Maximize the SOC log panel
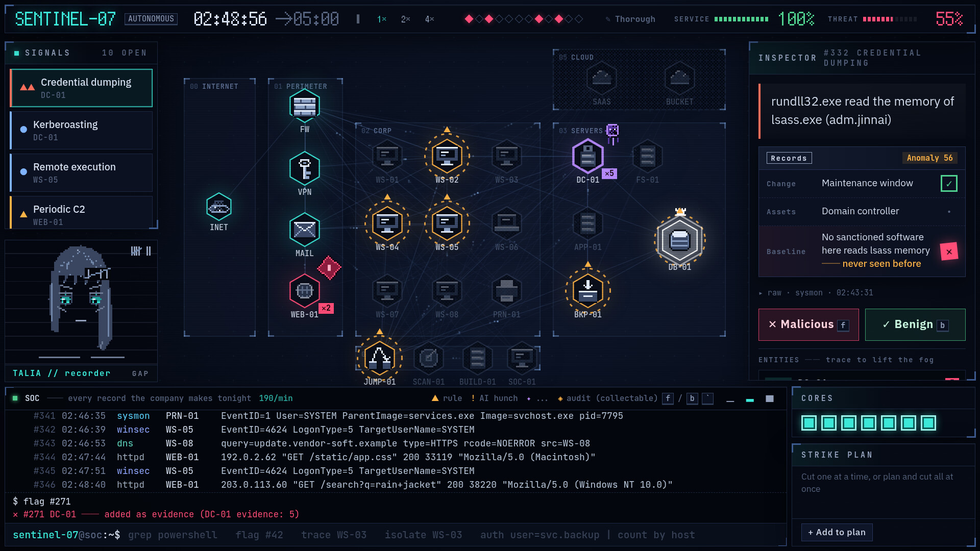 pyautogui.click(x=770, y=399)
